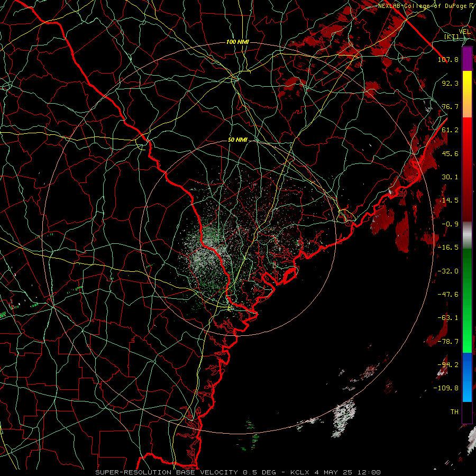Image resolution: width=476 pixels, height=476 pixels.
Task: Click the 107.8 legend value
Action: (448, 59)
